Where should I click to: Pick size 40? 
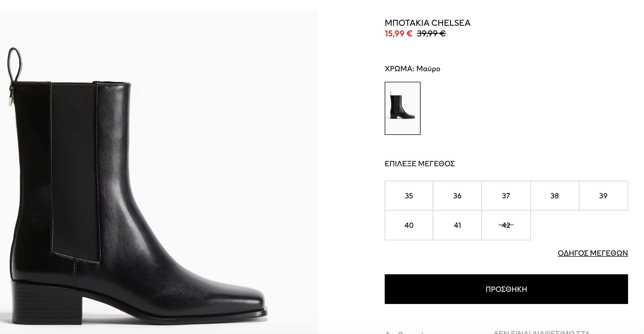tap(409, 225)
